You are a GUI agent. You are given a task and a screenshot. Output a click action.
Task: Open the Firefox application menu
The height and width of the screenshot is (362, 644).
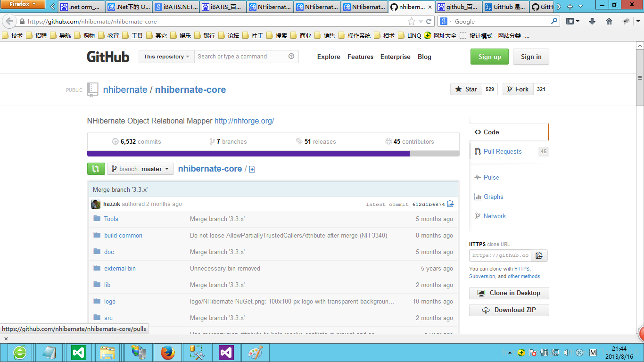click(x=23, y=4)
